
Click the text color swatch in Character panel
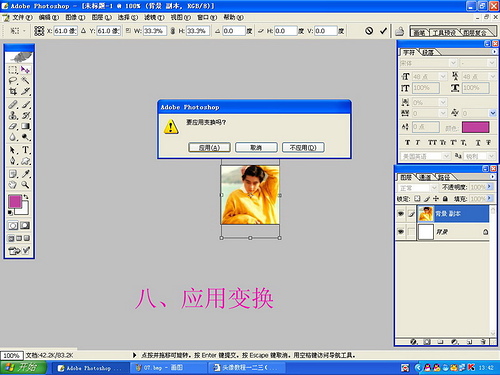(475, 127)
